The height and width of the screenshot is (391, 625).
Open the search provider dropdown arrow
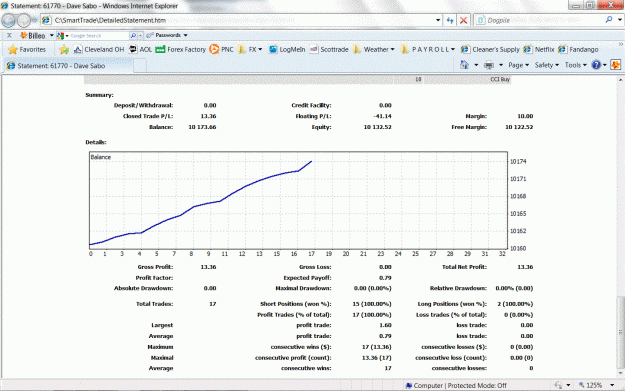tap(619, 20)
